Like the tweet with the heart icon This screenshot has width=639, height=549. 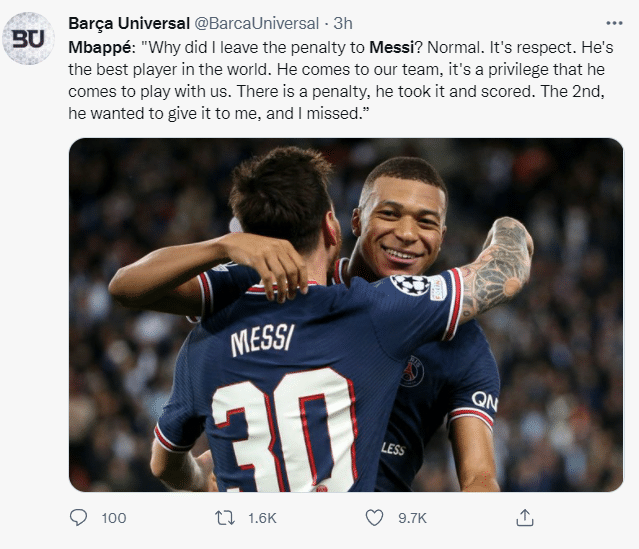coord(374,517)
